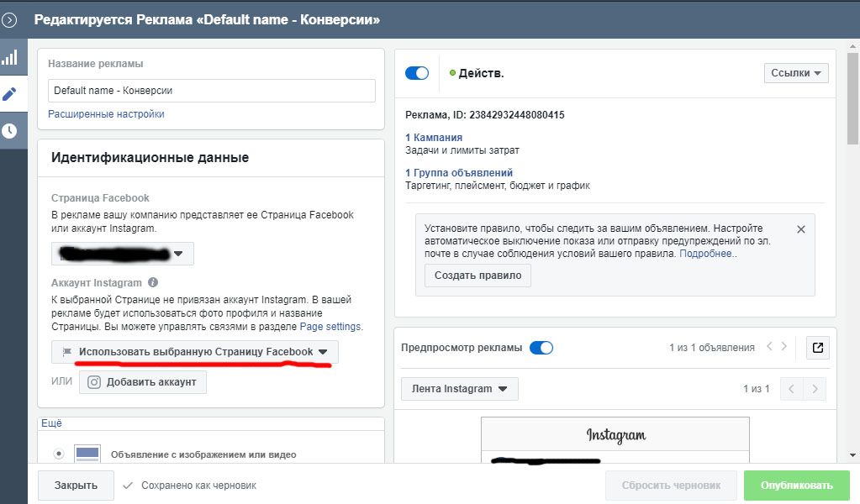
Task: Open the 1 Кампания link
Action: coord(434,138)
